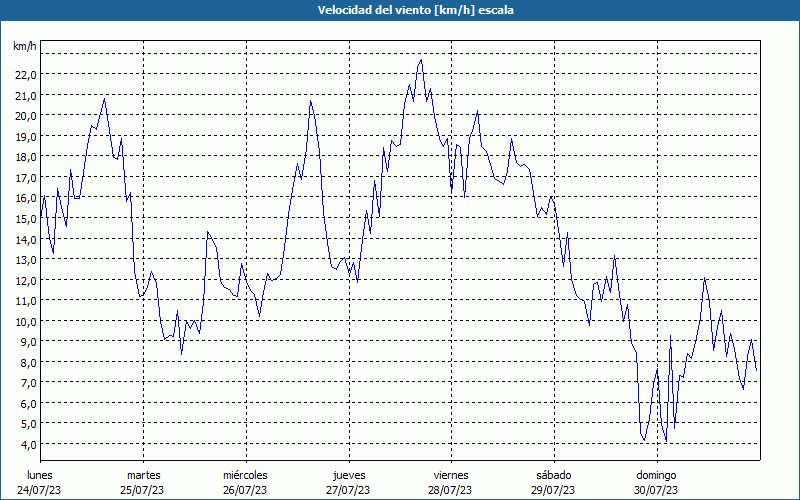Click the 20,0 y-axis label
Viewport: 800px width, 500px height.
point(27,116)
